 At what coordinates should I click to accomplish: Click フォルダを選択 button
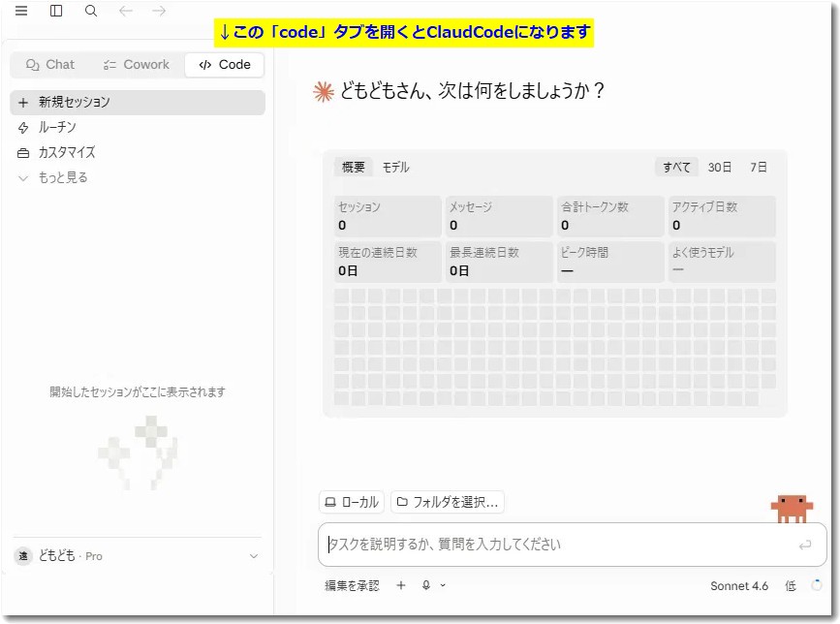(x=448, y=503)
